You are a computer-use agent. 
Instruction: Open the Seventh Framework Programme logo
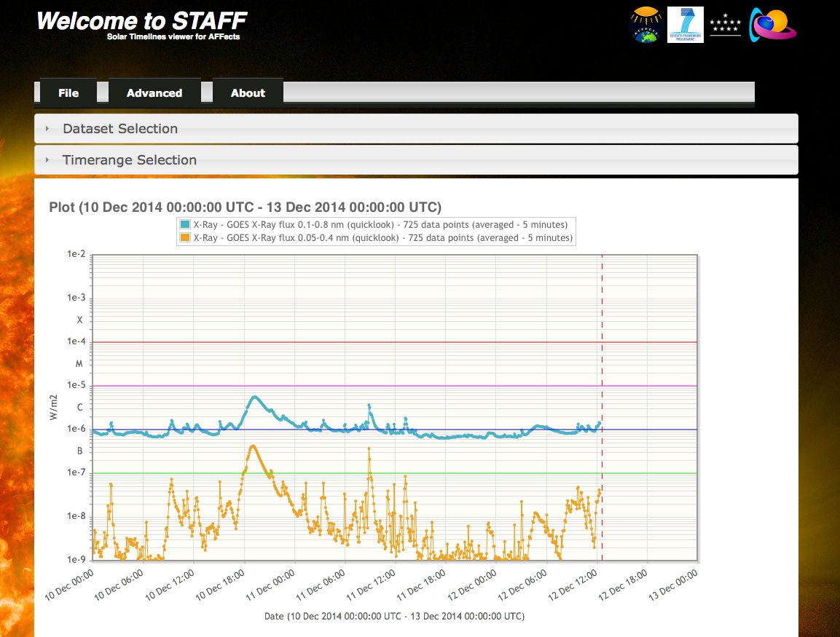(685, 25)
